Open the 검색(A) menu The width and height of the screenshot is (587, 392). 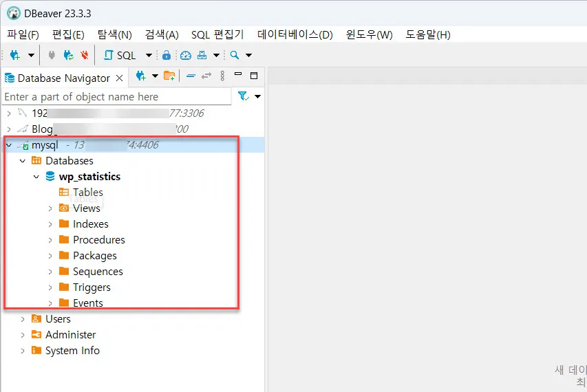point(162,35)
